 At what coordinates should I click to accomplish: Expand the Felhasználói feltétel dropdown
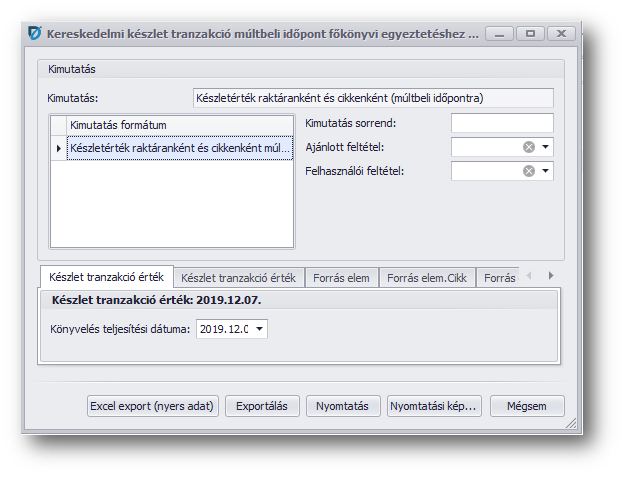pyautogui.click(x=545, y=171)
